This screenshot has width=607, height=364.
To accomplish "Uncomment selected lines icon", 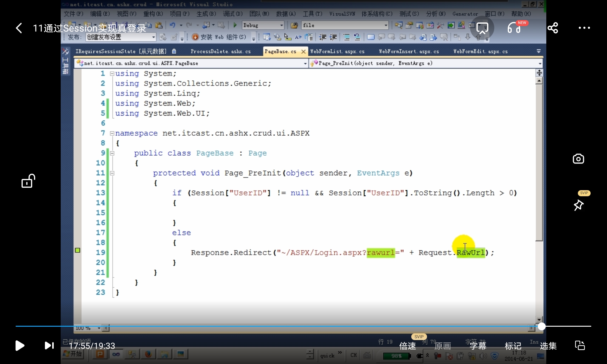I will (x=357, y=37).
